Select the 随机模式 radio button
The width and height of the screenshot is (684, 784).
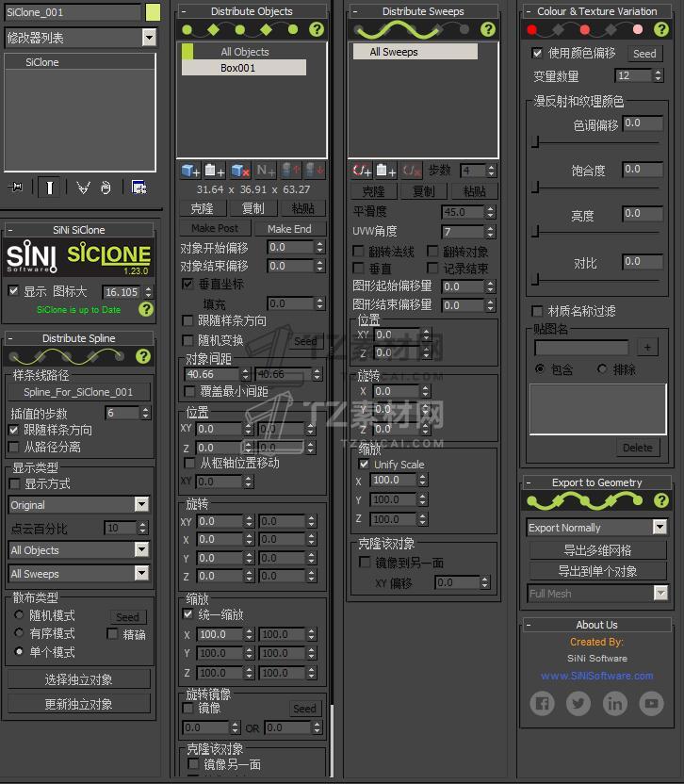point(19,614)
